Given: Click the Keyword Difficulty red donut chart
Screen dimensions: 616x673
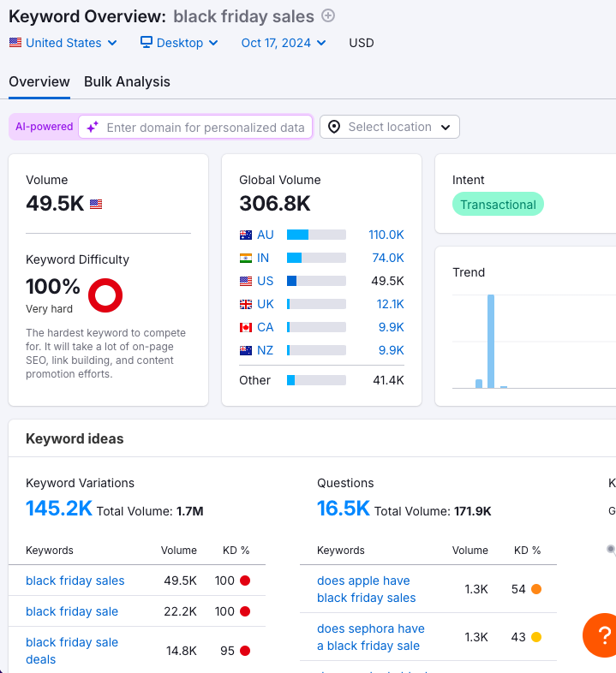Looking at the screenshot, I should 105,295.
